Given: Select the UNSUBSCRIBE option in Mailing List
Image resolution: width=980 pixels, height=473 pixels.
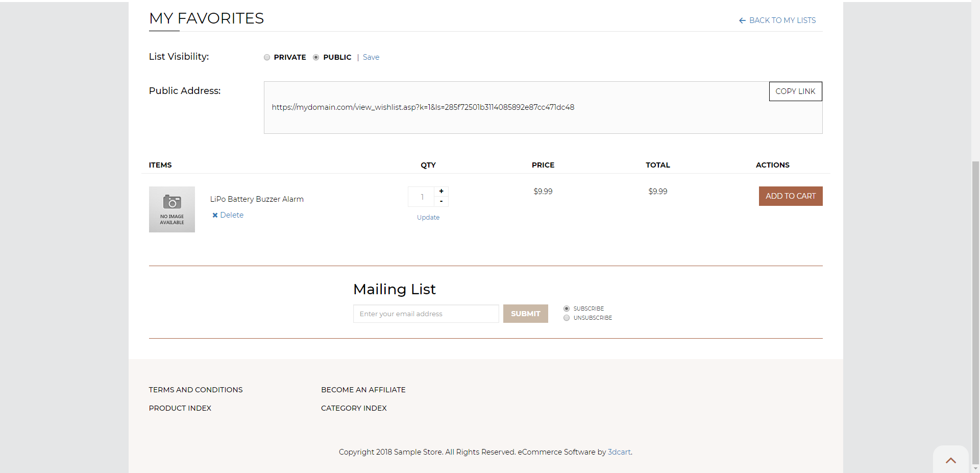Looking at the screenshot, I should 567,318.
